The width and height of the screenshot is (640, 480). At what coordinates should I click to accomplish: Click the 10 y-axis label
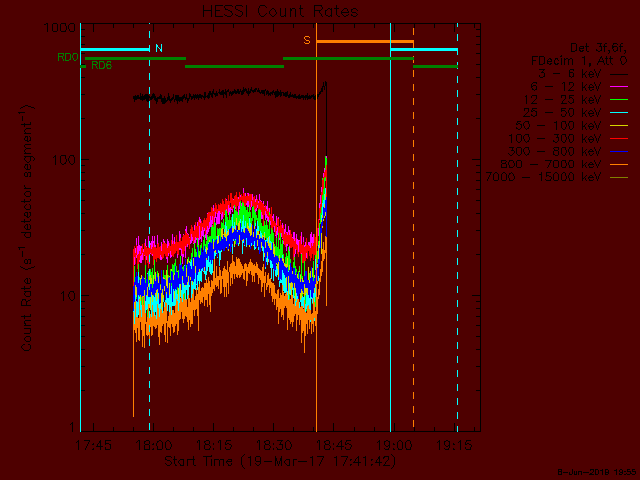pyautogui.click(x=68, y=296)
